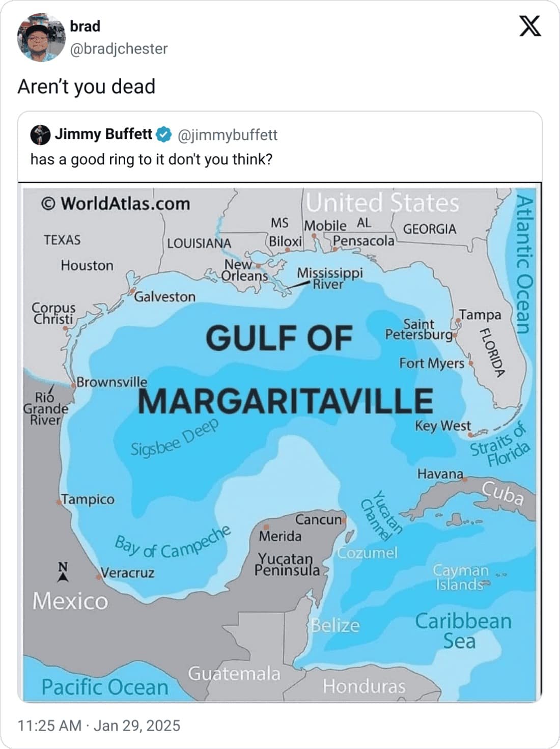Click the X logo icon

click(x=529, y=26)
